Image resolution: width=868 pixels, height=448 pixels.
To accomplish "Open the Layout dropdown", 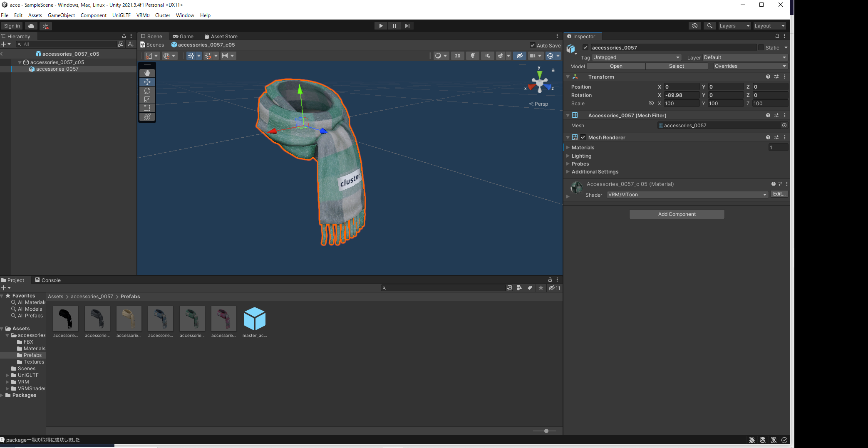I will point(770,26).
